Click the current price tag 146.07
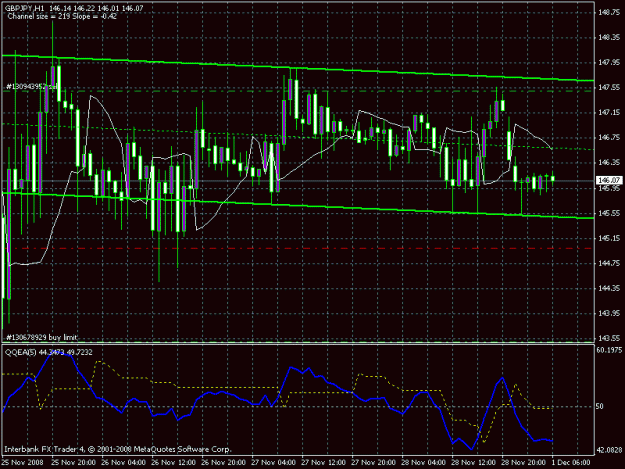 click(x=609, y=181)
